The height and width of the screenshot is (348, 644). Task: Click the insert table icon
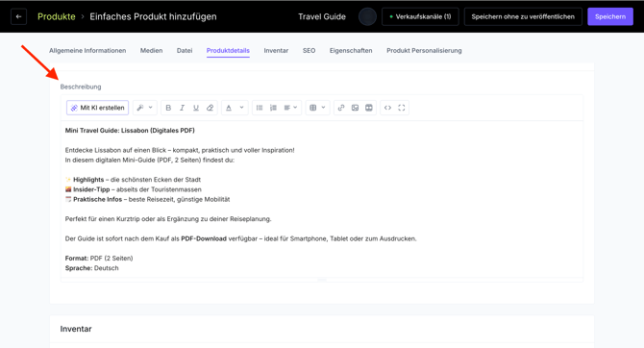click(313, 108)
